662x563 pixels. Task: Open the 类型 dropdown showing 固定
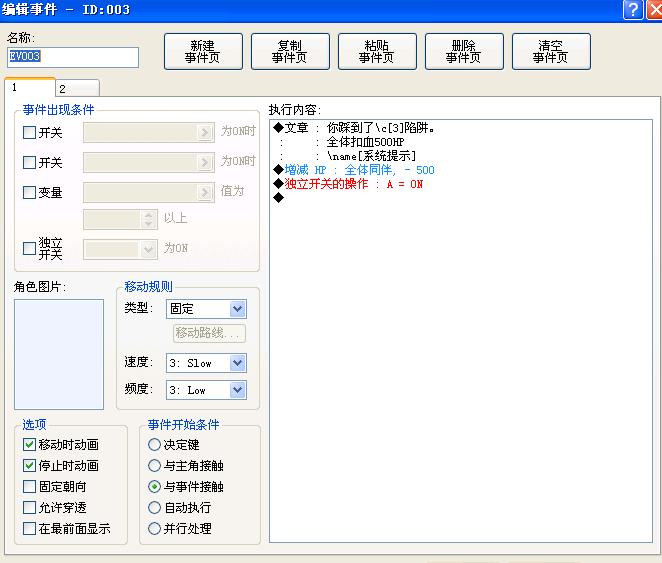206,309
